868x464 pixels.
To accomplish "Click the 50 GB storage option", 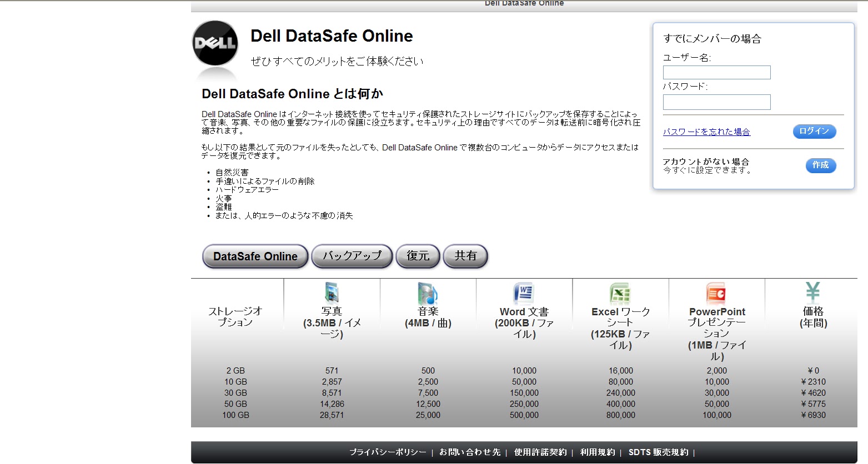I will [235, 404].
